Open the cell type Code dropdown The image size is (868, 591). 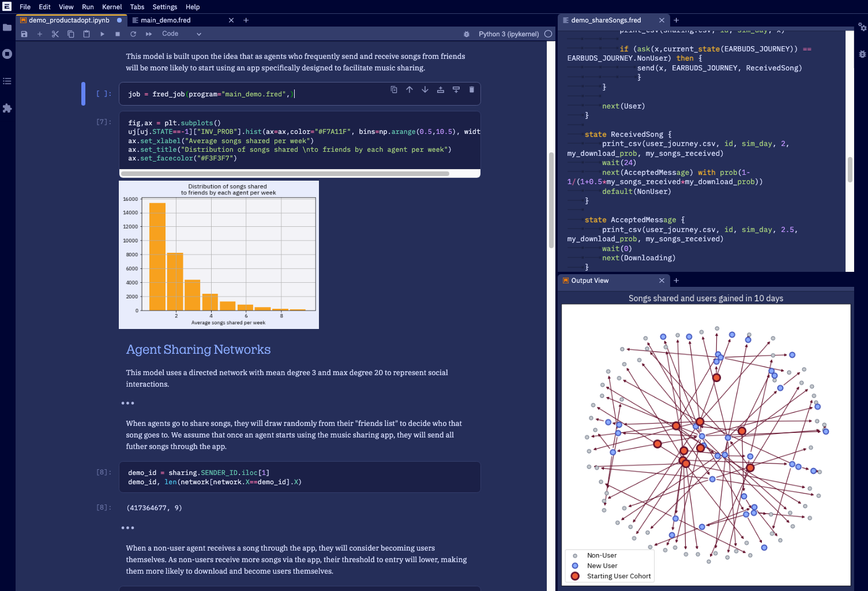click(x=181, y=34)
